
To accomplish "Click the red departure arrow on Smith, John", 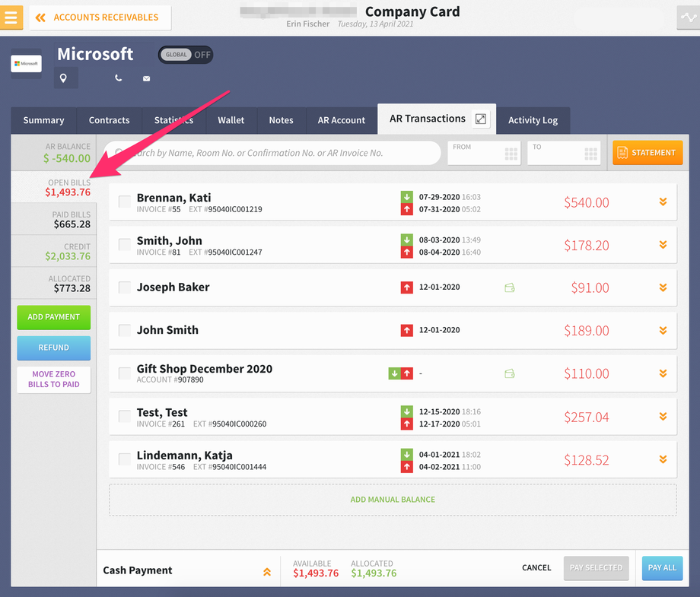I will (407, 252).
